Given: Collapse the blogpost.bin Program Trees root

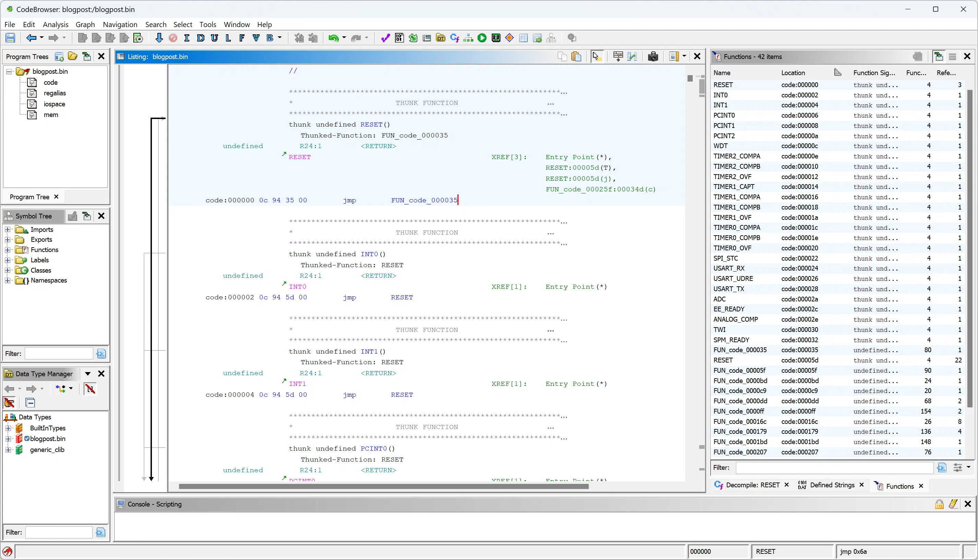Looking at the screenshot, I should pyautogui.click(x=9, y=71).
